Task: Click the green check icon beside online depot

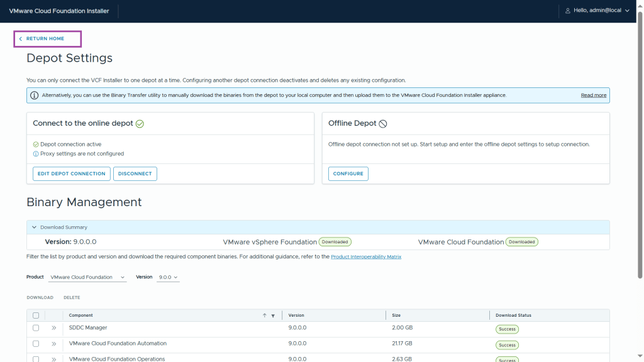Action: point(140,124)
